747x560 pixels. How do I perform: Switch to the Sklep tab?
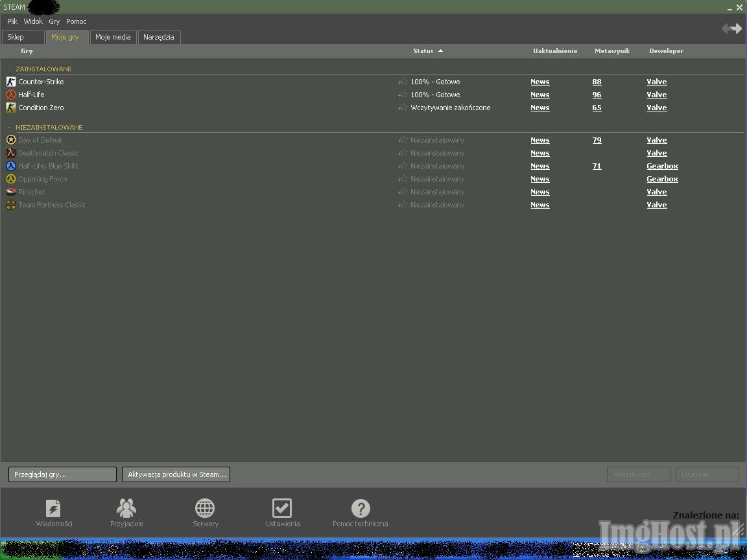(x=23, y=37)
